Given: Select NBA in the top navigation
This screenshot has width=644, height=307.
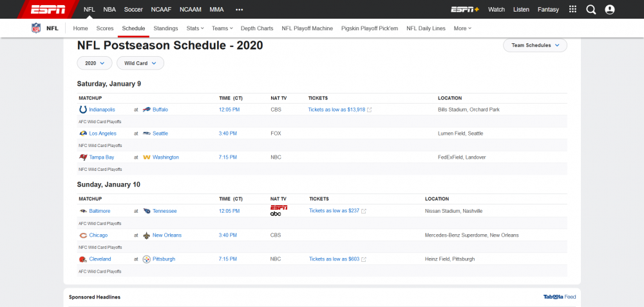Looking at the screenshot, I should pyautogui.click(x=109, y=10).
